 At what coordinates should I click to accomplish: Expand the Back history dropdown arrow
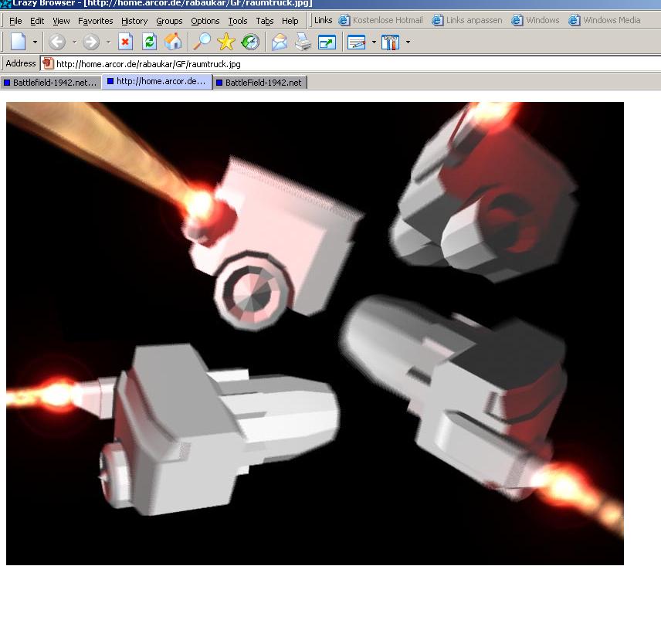click(75, 42)
